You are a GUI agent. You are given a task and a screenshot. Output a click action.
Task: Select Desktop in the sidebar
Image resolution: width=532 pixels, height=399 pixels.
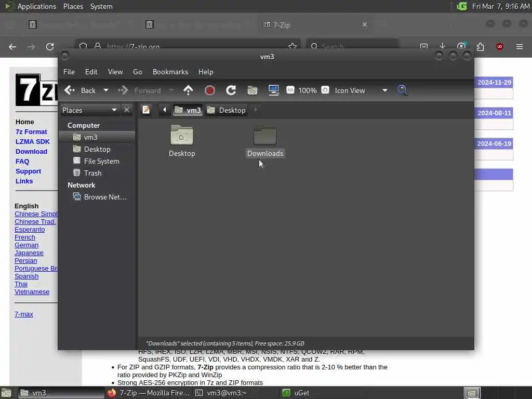97,149
